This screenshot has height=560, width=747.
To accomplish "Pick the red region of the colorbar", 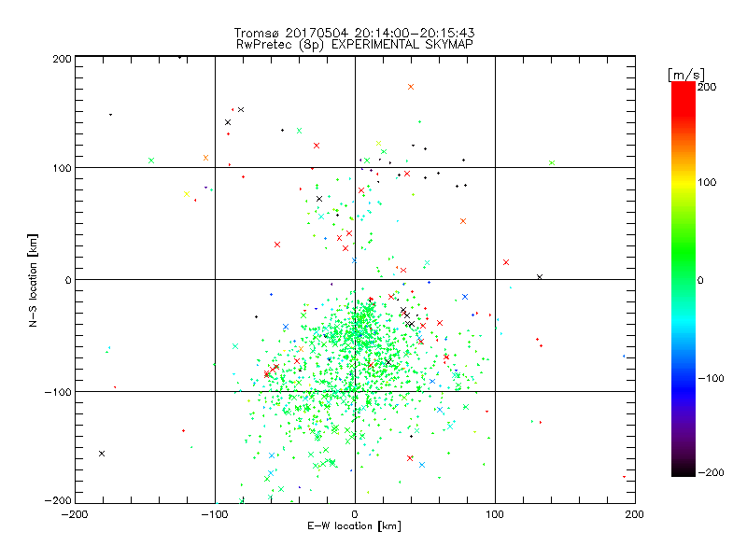I will tap(684, 98).
